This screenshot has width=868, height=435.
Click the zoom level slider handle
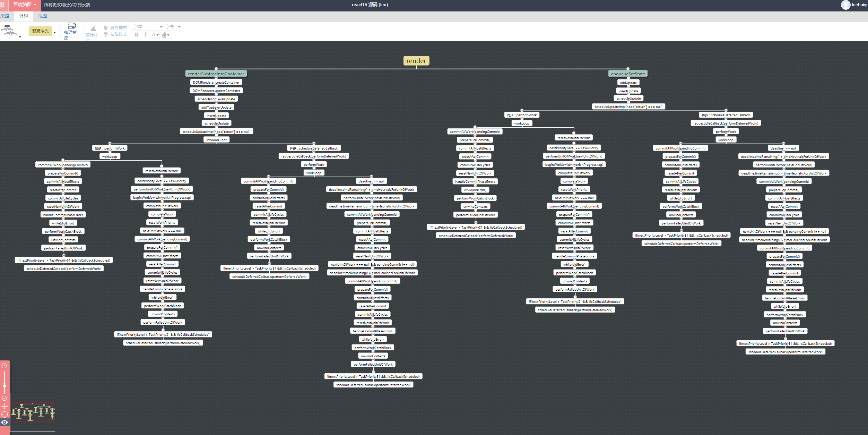pos(5,385)
